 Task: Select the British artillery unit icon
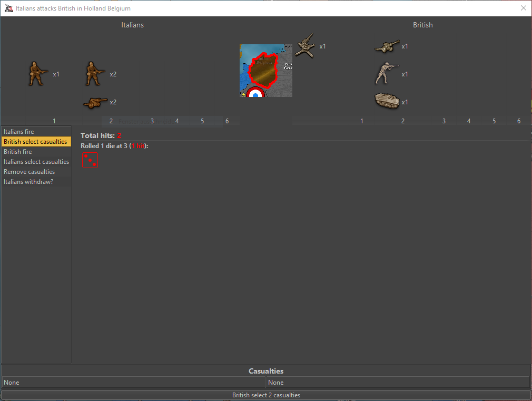point(387,47)
